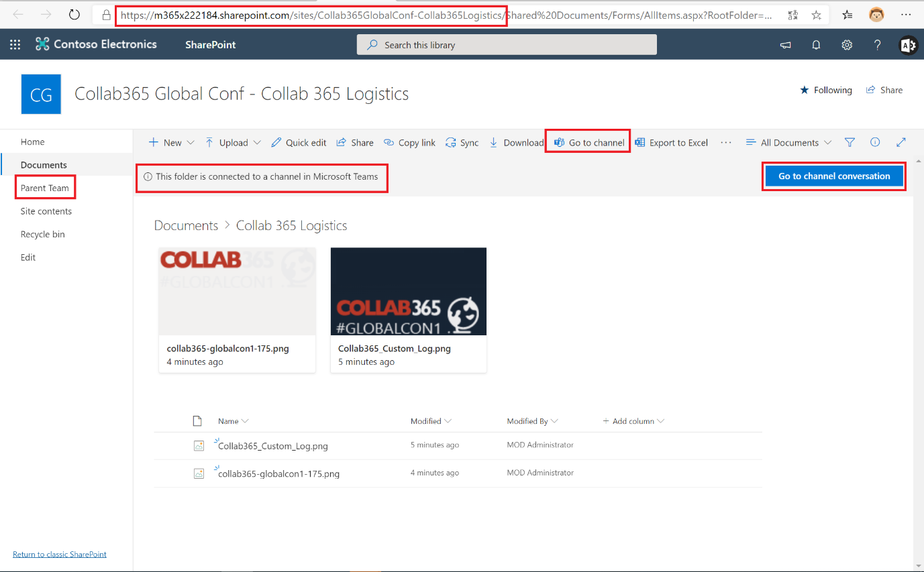Open Recycle bin in the left navigation
Screen dimensions: 924x572
(43, 234)
